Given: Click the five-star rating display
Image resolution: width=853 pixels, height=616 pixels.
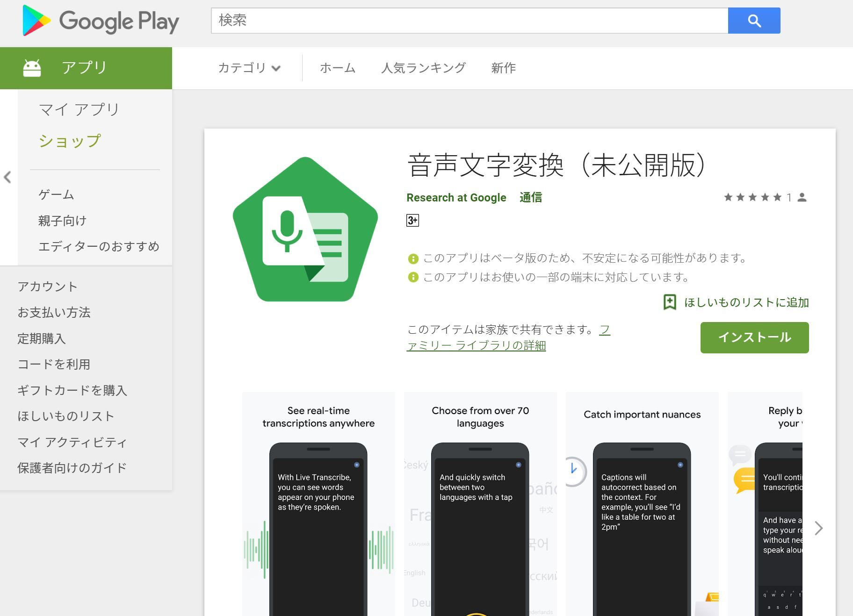Looking at the screenshot, I should pyautogui.click(x=752, y=197).
